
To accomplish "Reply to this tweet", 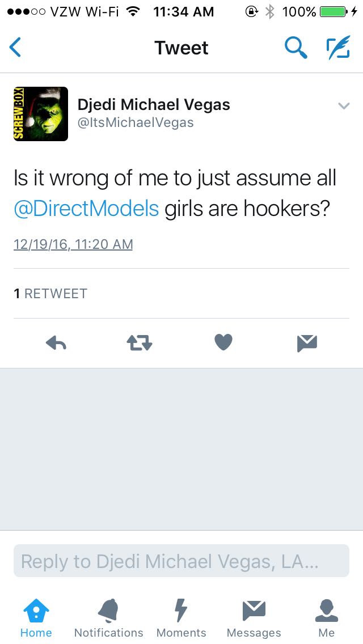I will coord(56,342).
